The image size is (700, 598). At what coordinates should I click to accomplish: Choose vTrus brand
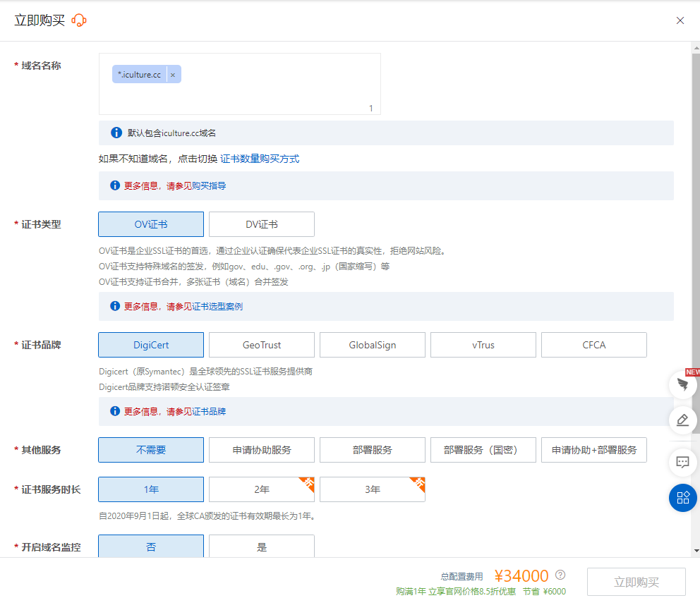click(x=483, y=345)
